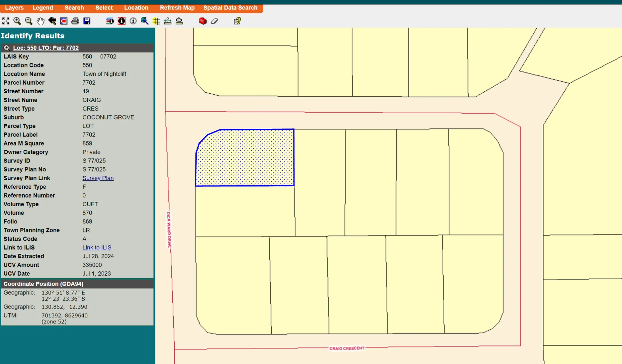
Task: Activate the Pan hand tool
Action: pos(40,21)
